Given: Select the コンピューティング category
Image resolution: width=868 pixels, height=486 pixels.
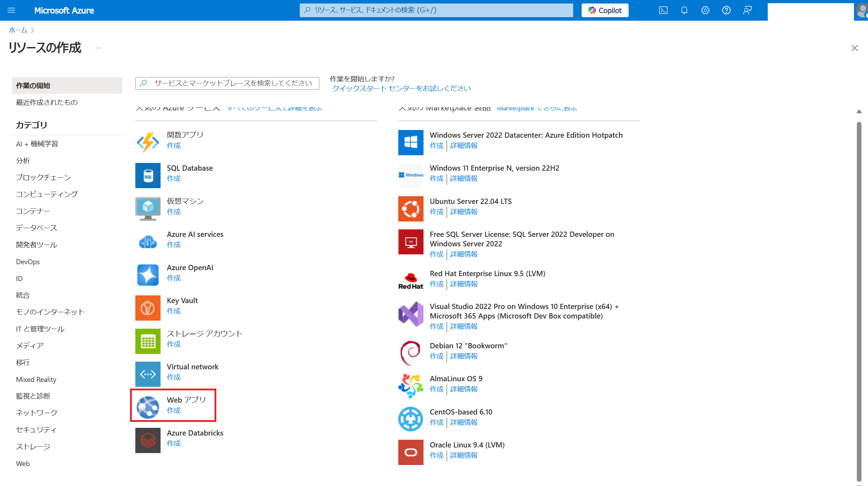Looking at the screenshot, I should coord(47,194).
